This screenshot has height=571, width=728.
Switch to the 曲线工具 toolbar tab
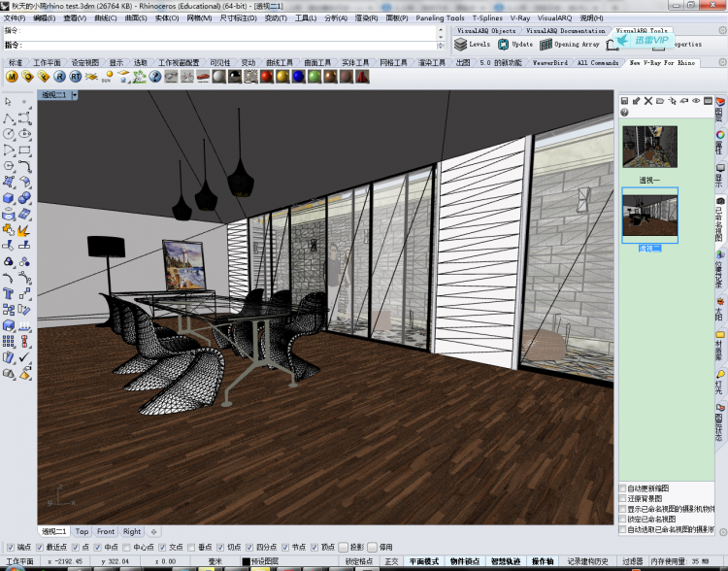tap(279, 63)
